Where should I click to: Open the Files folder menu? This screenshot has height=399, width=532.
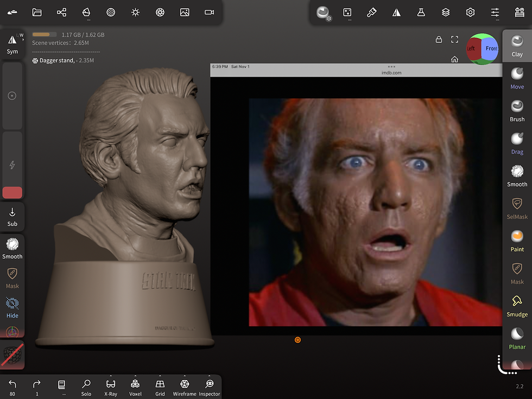pyautogui.click(x=37, y=12)
